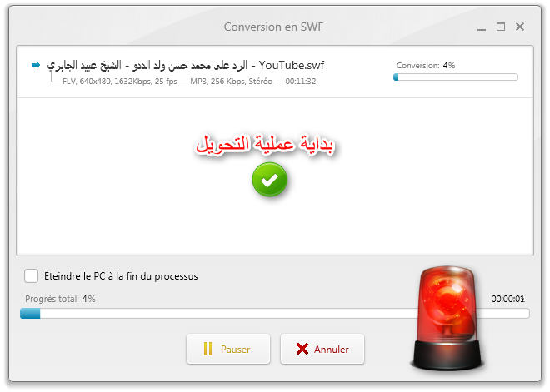Click the red siren alarm icon
This screenshot has height=392, width=550.
coord(447,318)
